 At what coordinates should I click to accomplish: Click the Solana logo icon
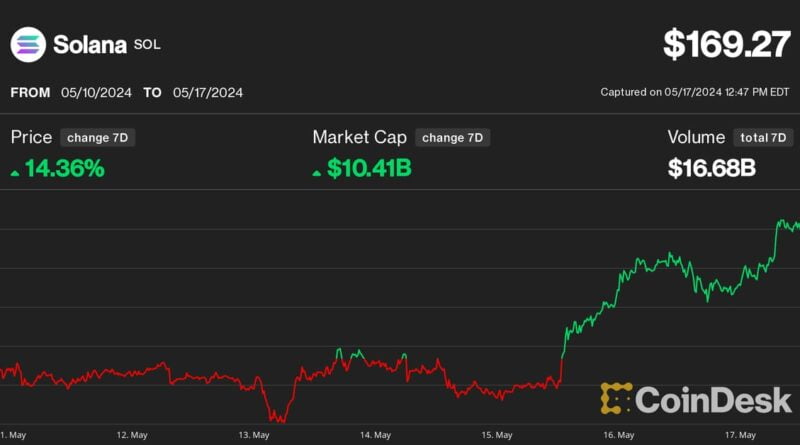tap(28, 44)
